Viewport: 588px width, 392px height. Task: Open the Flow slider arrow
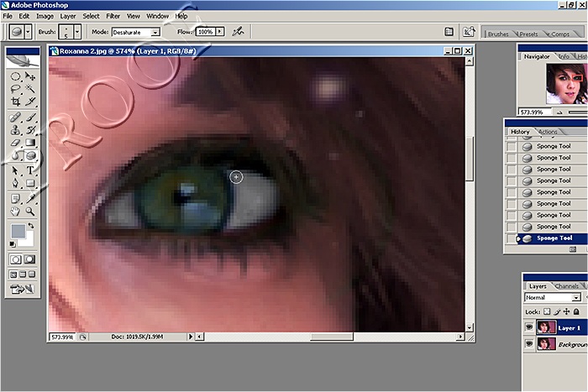coord(220,32)
